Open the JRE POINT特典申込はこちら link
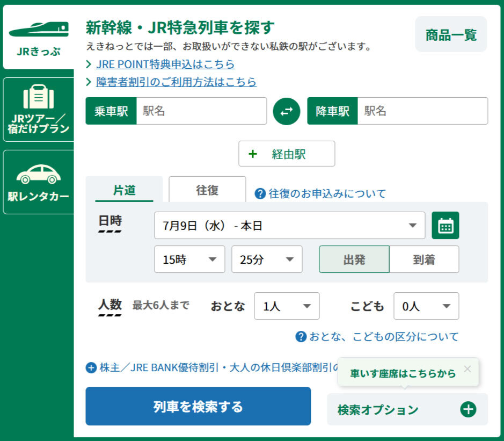 165,64
